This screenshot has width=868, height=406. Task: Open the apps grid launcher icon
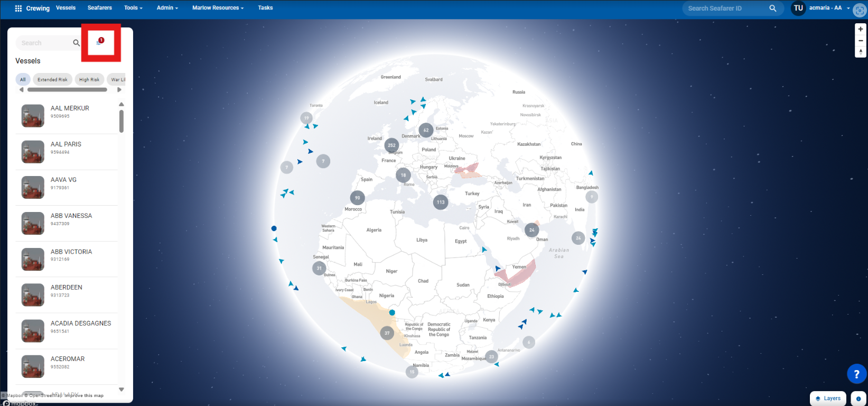point(18,8)
